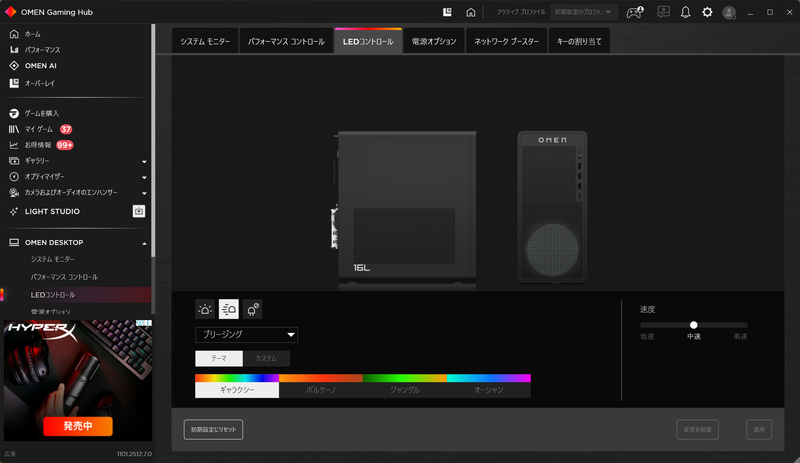Open システム モニター under OMEN DESKTOP
The height and width of the screenshot is (463, 800).
coord(53,259)
